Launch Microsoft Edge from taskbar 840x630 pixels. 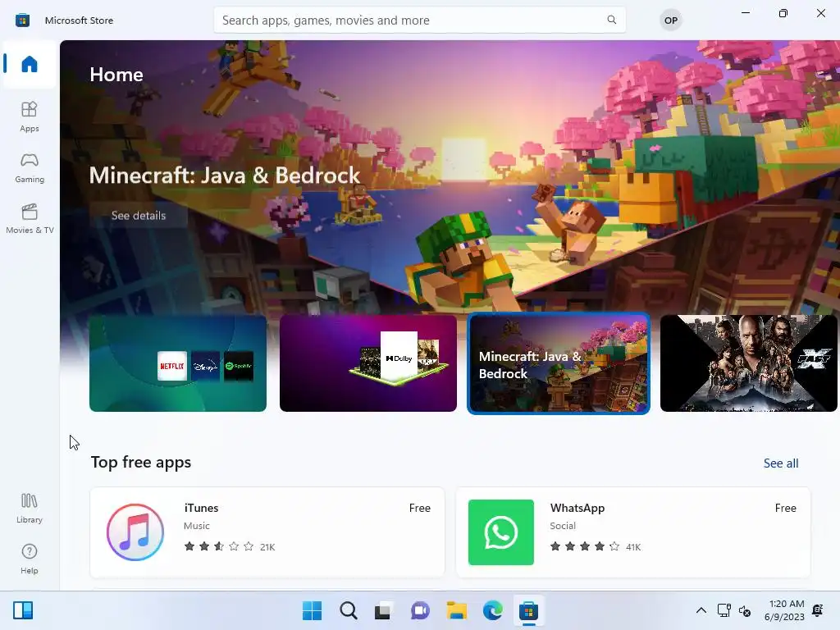point(492,610)
